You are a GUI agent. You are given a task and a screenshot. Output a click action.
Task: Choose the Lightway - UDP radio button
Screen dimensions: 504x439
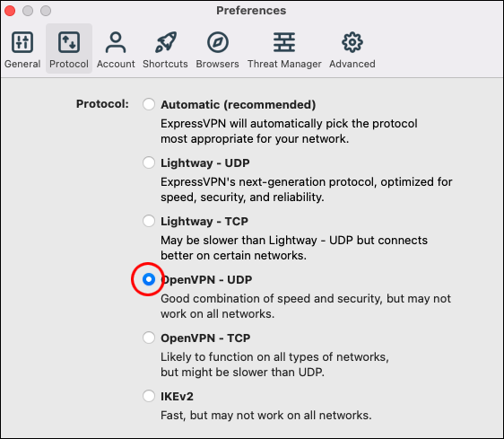(149, 162)
